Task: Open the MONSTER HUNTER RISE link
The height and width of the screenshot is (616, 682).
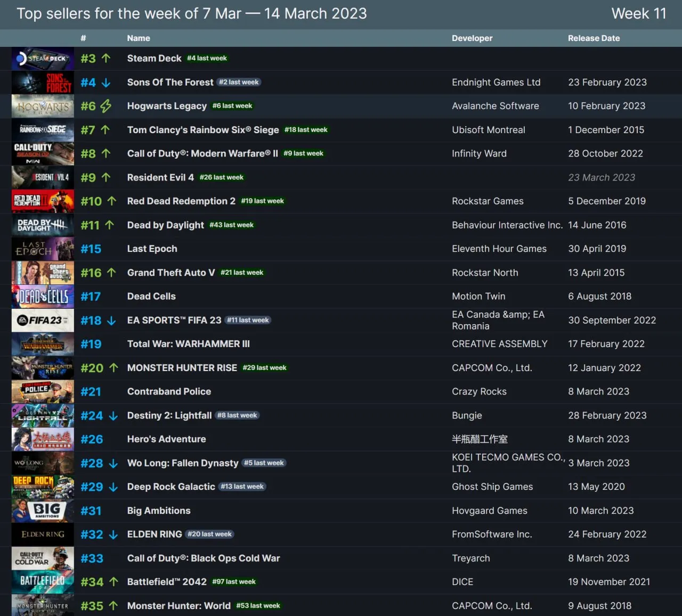Action: pos(182,368)
